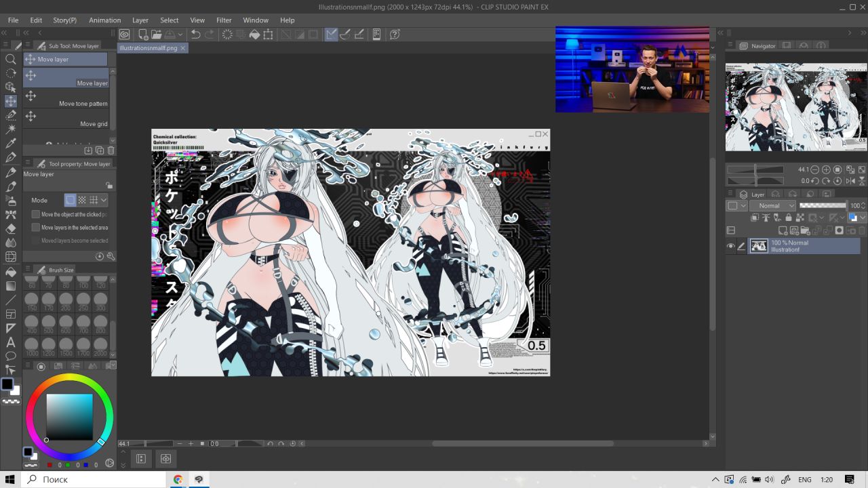
Task: Click the Fill paint bucket command icon
Action: pos(255,35)
